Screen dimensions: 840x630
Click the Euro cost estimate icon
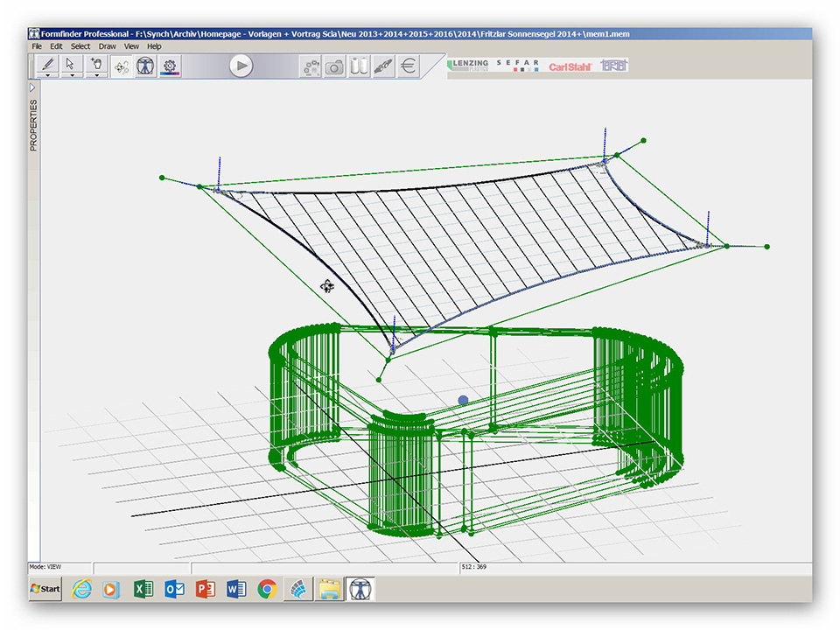pyautogui.click(x=408, y=66)
